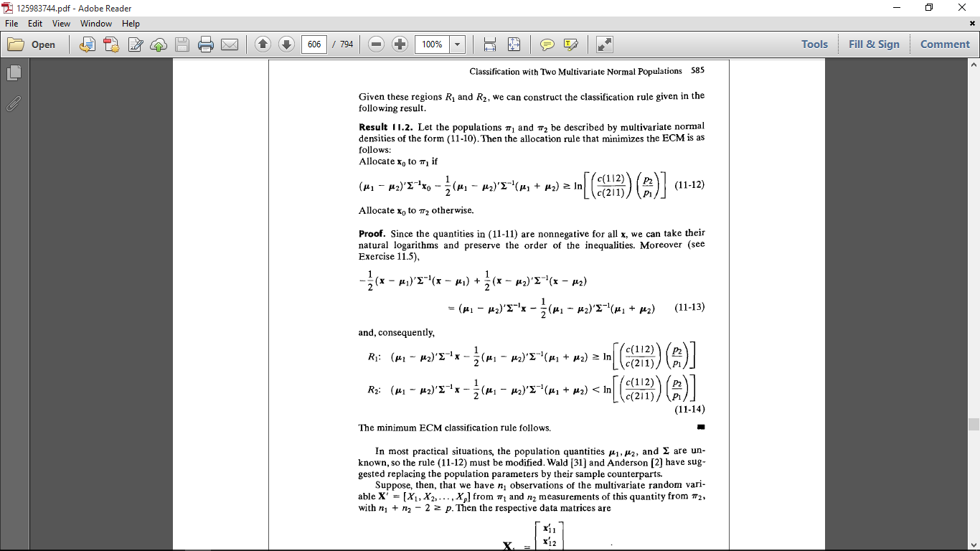
Task: Show attachments paperclip panel icon
Action: 14,103
